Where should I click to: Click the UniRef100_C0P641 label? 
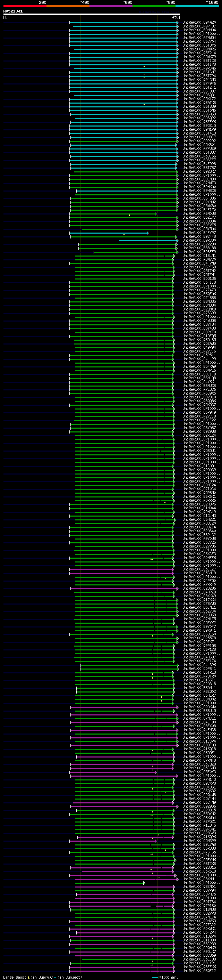click(199, 669)
